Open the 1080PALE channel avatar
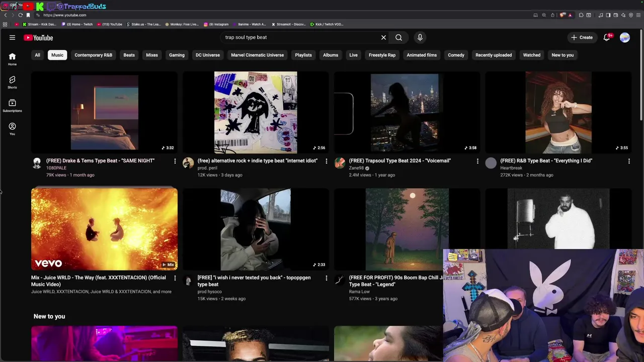The image size is (644, 362). 37,163
